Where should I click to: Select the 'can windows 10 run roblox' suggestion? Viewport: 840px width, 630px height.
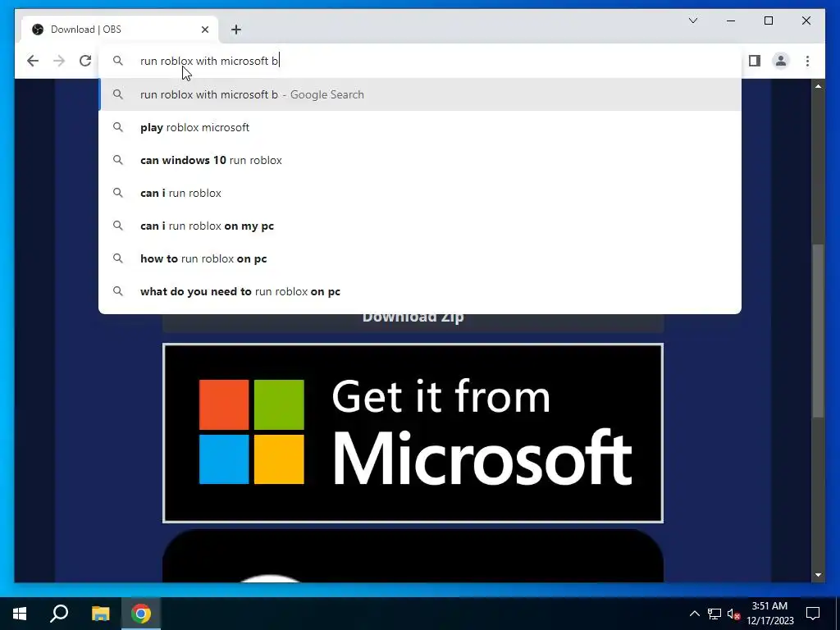[x=421, y=160]
